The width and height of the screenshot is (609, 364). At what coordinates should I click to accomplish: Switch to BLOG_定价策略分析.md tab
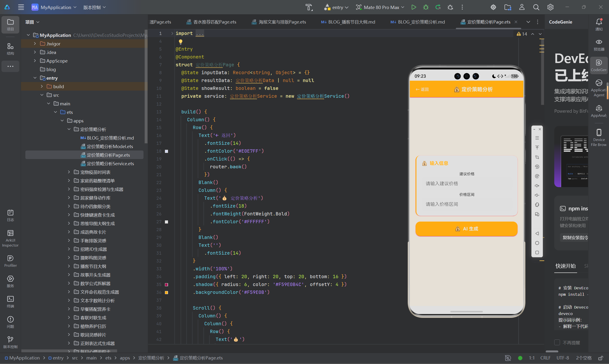(x=418, y=22)
